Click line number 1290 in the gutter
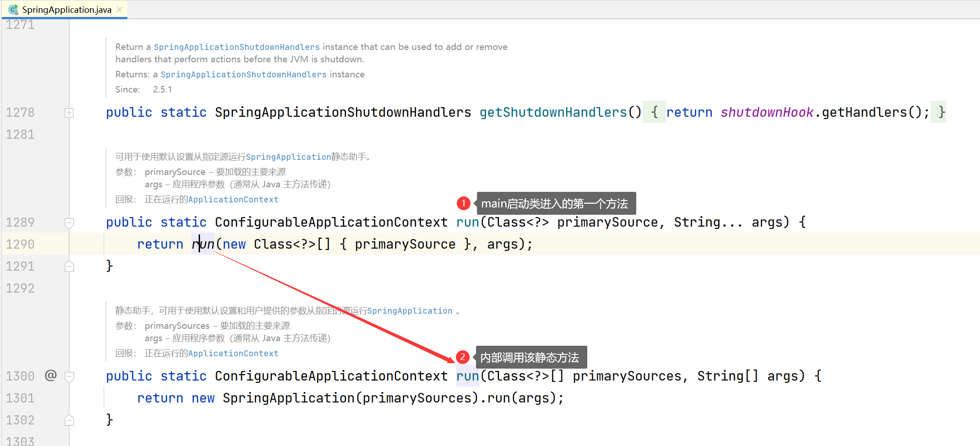The width and height of the screenshot is (980, 446). [x=20, y=245]
